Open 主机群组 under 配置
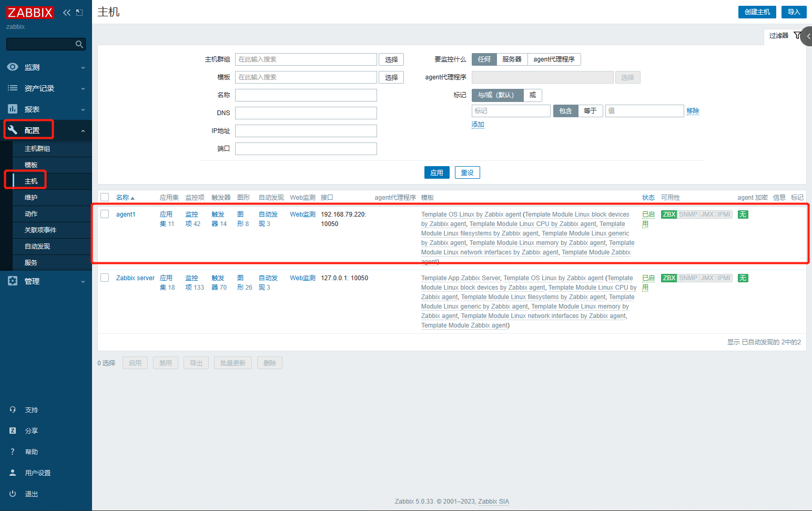812x511 pixels. click(x=52, y=149)
